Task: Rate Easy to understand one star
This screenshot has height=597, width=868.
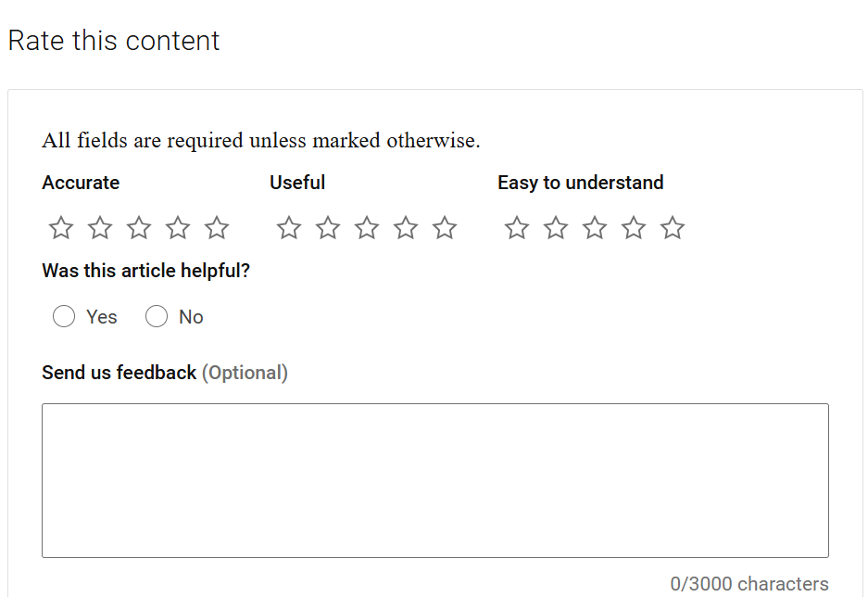Action: point(517,228)
